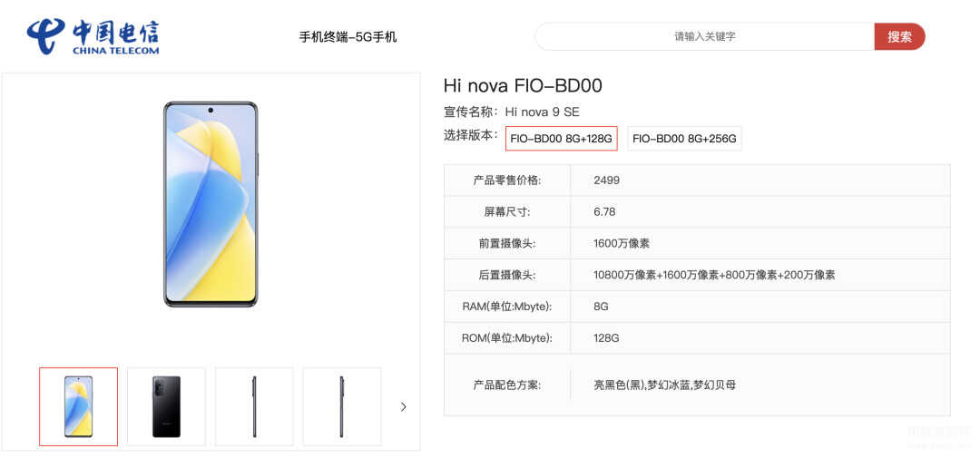This screenshot has width=980, height=458.
Task: Click the 后置摄像头 label
Action: tap(507, 275)
